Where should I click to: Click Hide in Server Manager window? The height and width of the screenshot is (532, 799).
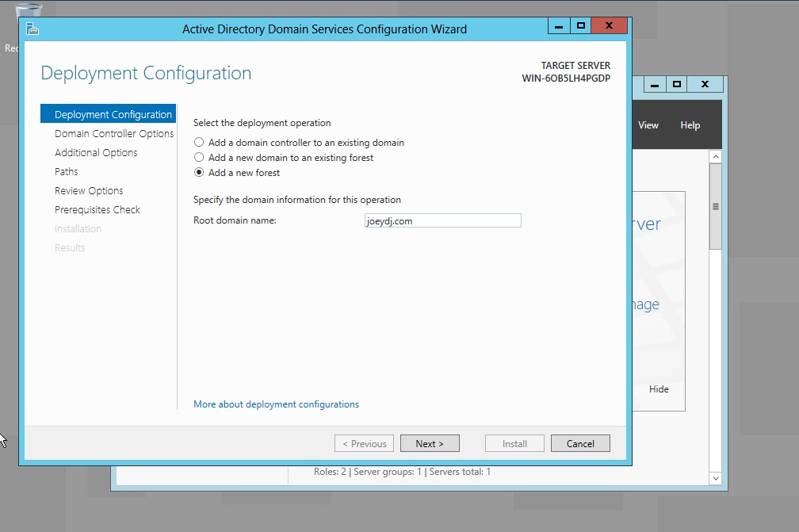(659, 388)
